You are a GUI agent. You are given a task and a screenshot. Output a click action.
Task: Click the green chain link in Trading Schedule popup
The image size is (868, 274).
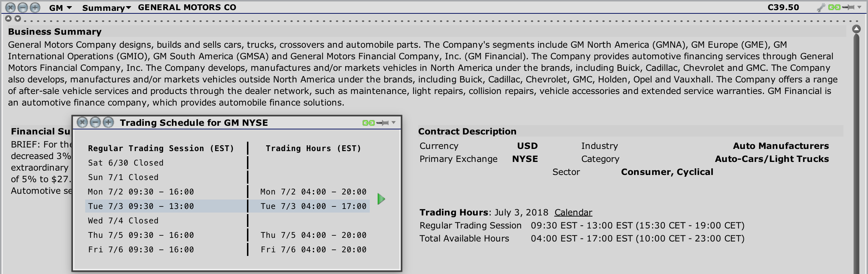(368, 123)
